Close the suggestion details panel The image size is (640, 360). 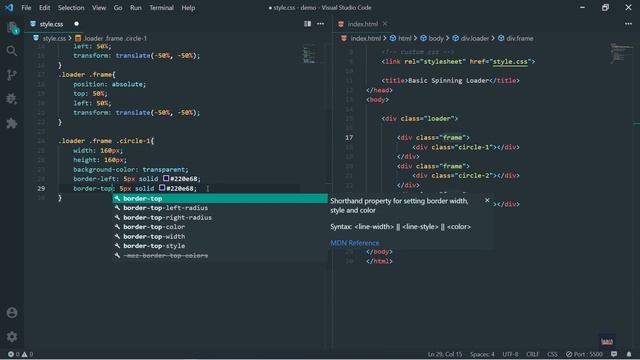coord(487,200)
